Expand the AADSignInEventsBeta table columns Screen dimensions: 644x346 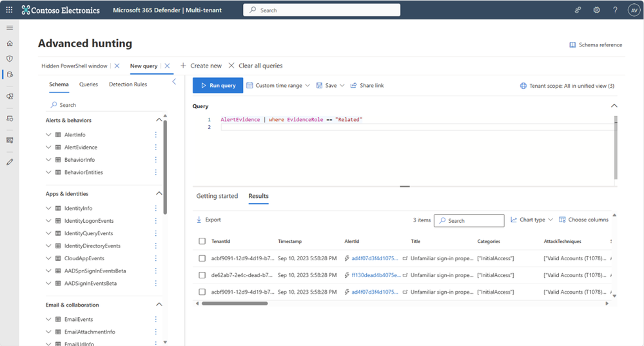click(48, 284)
